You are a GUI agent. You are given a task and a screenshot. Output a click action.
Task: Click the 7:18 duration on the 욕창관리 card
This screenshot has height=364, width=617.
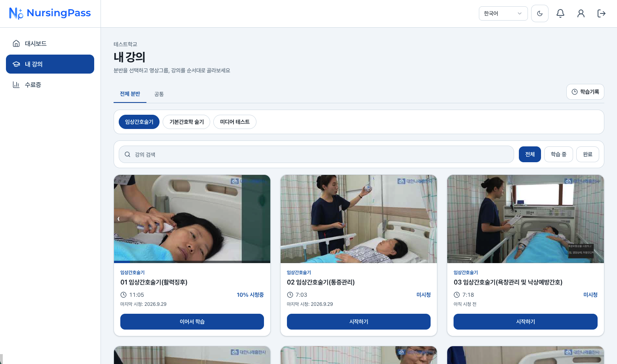[468, 295]
